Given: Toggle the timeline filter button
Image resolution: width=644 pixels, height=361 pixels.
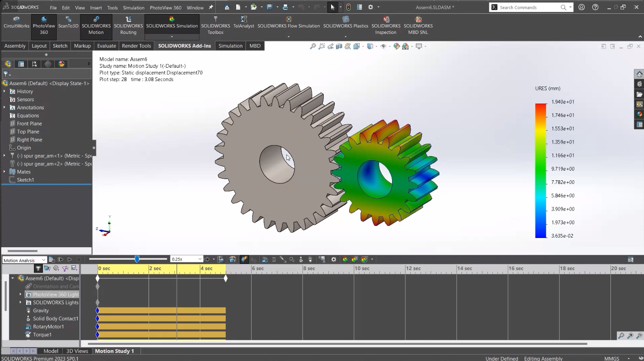Looking at the screenshot, I should (38, 268).
